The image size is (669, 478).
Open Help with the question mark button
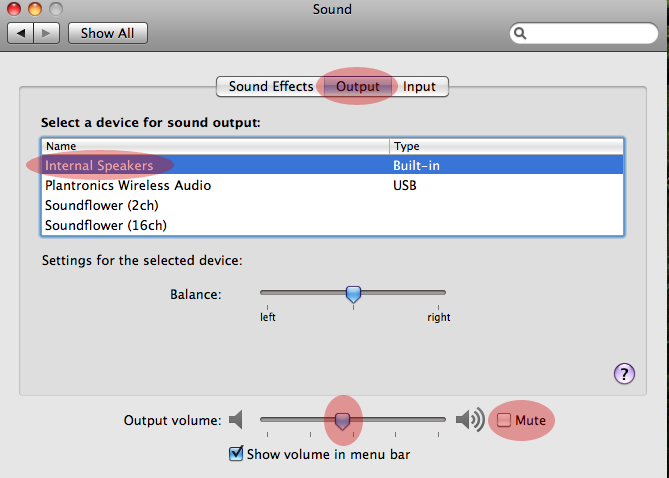(624, 374)
